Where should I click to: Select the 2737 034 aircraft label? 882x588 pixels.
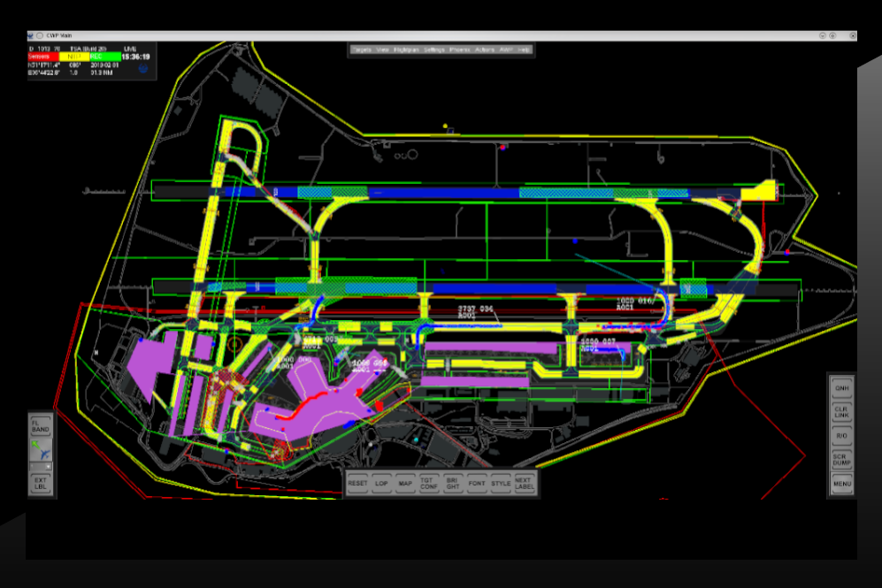(473, 311)
